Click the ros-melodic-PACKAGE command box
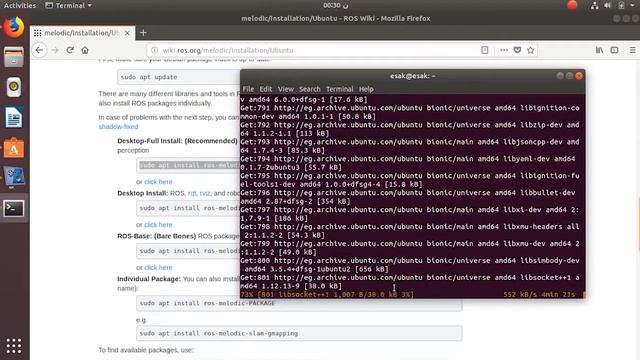Viewport: 640px width, 360px height. (x=299, y=303)
